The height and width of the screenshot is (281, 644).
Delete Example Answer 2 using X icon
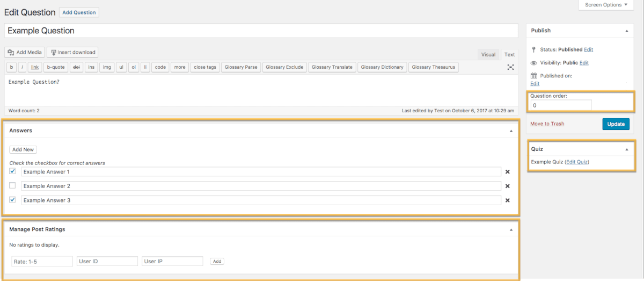tap(507, 186)
